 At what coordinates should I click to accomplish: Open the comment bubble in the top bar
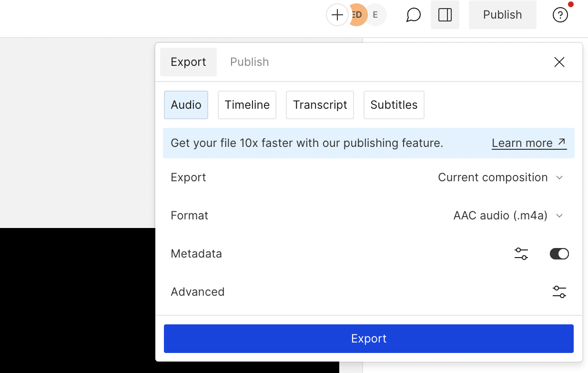point(413,15)
